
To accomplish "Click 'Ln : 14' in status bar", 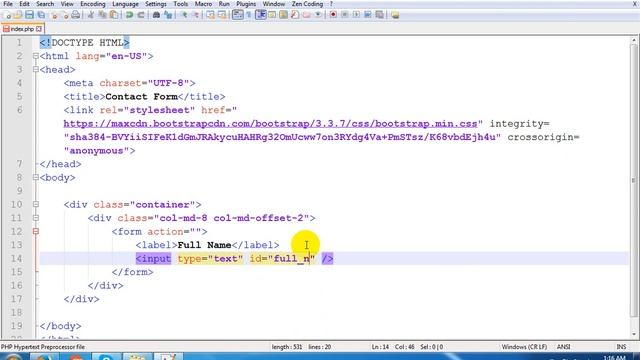I will click(x=380, y=347).
